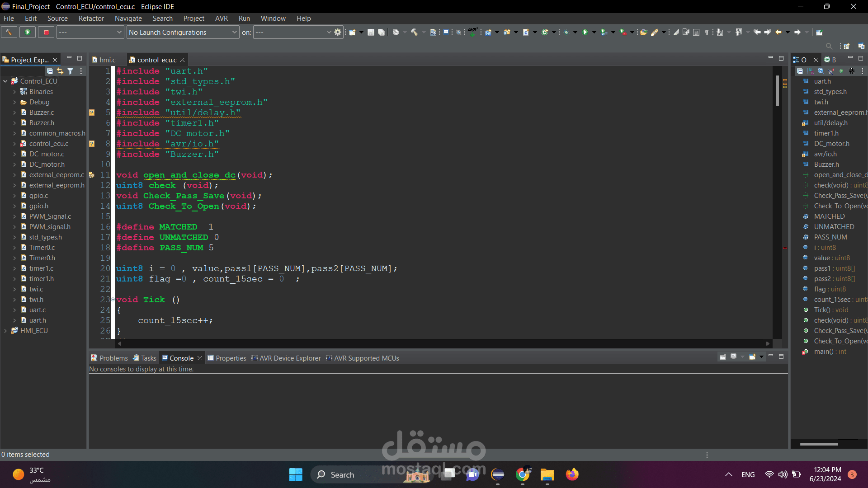Click the launch target gear settings icon
The width and height of the screenshot is (868, 488).
tap(338, 32)
